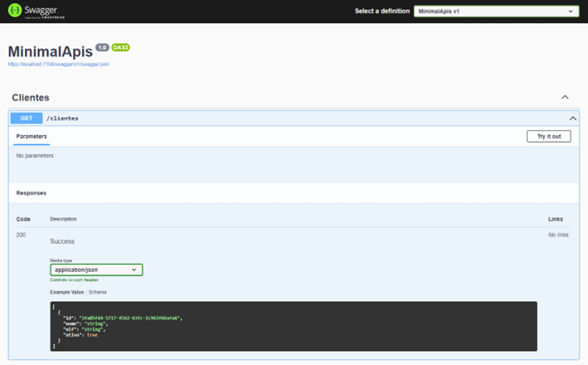Open the swagger.json link under the title

click(58, 64)
